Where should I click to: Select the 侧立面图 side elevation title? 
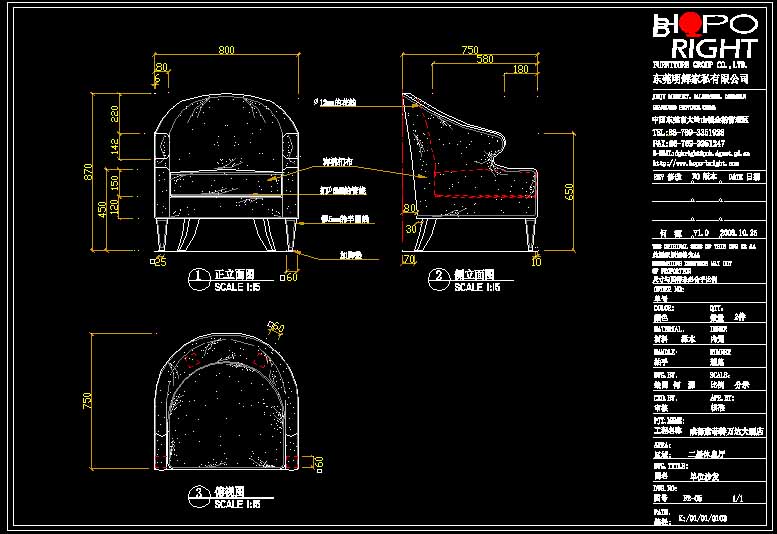pyautogui.click(x=474, y=274)
